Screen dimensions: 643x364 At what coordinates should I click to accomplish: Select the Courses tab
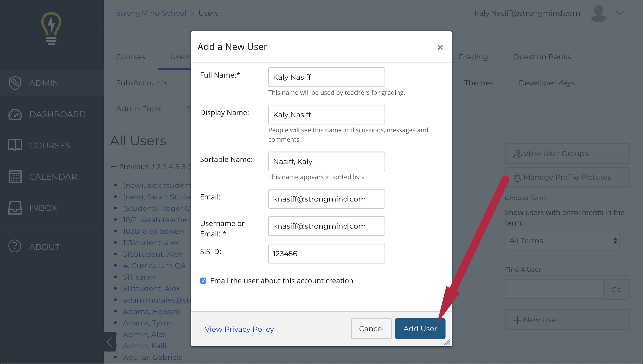click(131, 57)
